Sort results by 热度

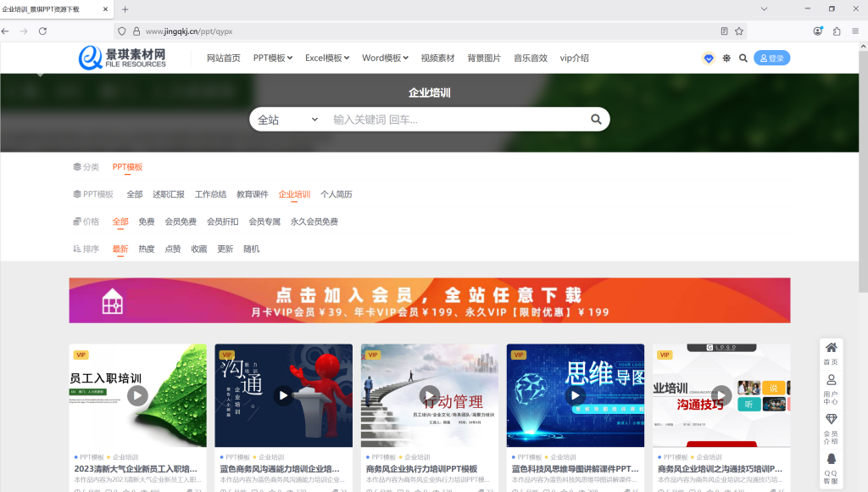pyautogui.click(x=147, y=249)
